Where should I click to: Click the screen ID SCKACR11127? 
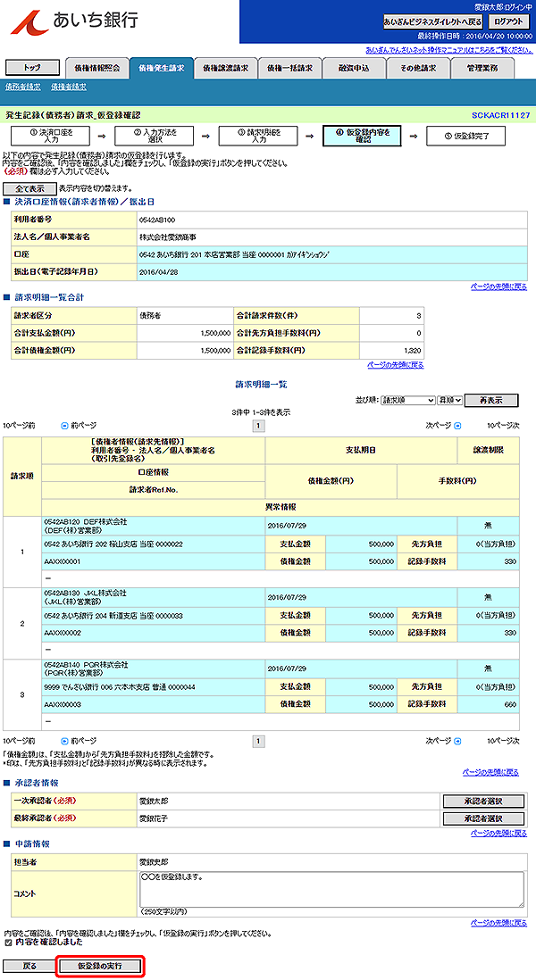pos(501,116)
